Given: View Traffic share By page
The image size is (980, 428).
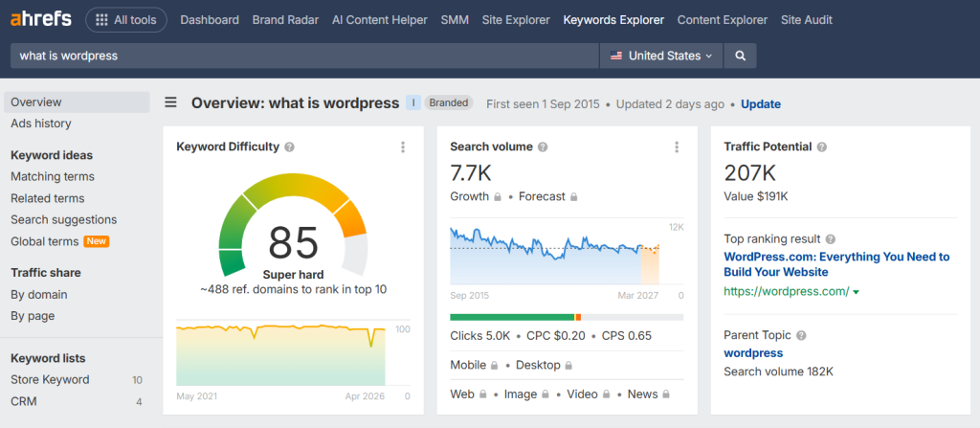Looking at the screenshot, I should pos(33,316).
